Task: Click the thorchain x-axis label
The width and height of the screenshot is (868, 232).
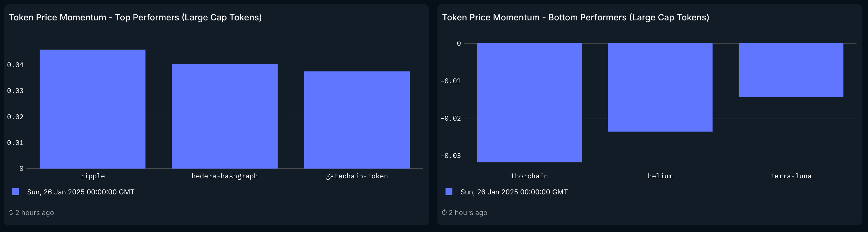Action: [x=529, y=176]
